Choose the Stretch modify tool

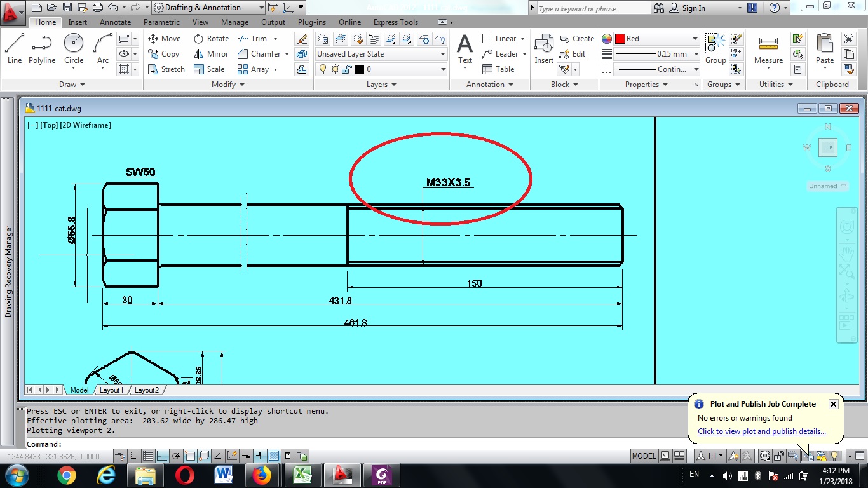pos(166,69)
